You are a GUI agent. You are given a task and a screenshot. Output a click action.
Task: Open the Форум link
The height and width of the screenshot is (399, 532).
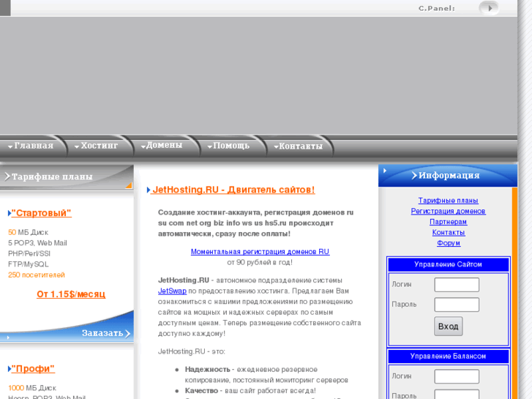tap(448, 243)
